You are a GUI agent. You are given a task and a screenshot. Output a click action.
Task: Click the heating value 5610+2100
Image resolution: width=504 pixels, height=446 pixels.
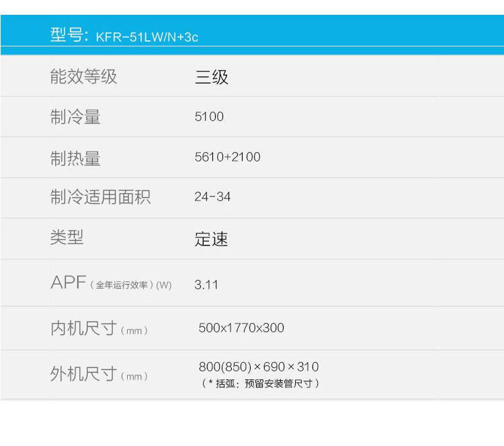(x=227, y=157)
